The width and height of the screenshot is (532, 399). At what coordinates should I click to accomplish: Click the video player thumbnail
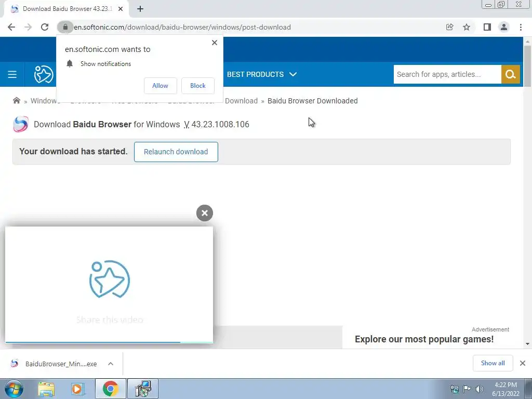(109, 284)
